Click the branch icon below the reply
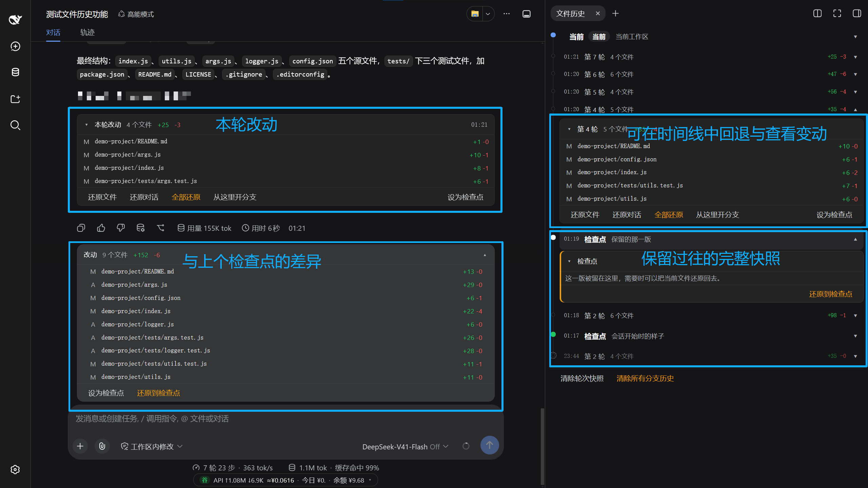This screenshot has width=868, height=488. 161,228
